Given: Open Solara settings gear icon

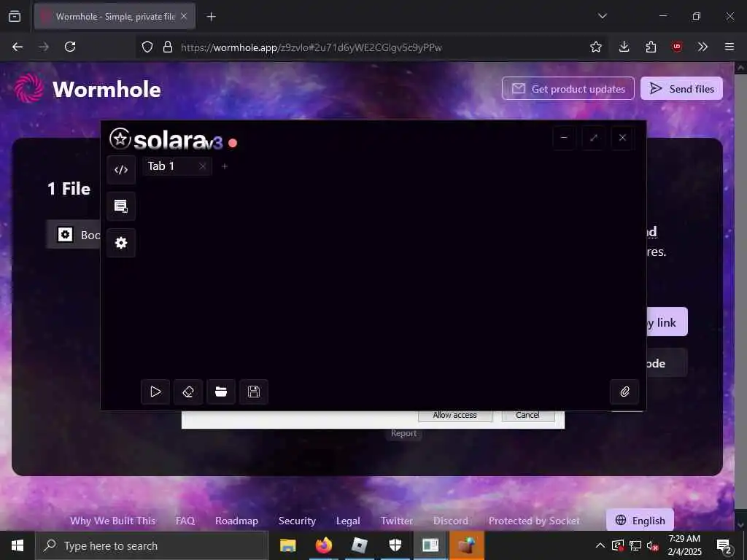Looking at the screenshot, I should click(x=121, y=243).
